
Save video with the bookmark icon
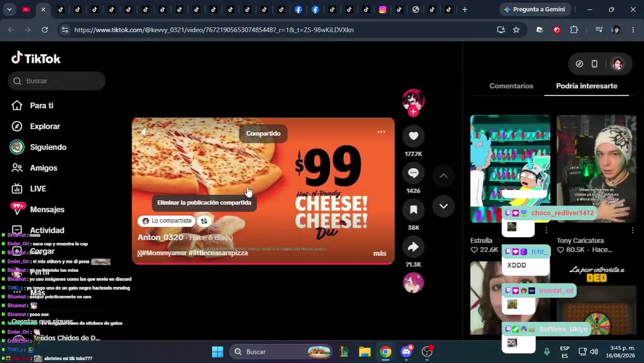413,210
